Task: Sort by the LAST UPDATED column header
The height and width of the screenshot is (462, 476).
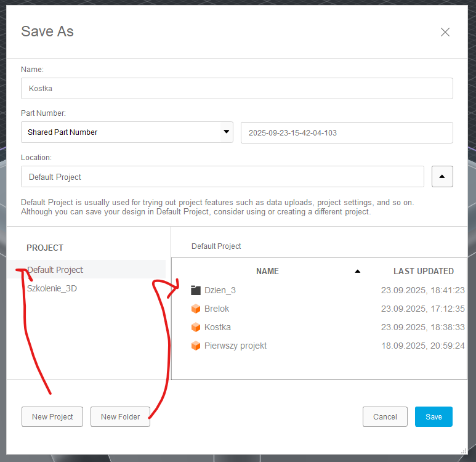Action: [423, 271]
